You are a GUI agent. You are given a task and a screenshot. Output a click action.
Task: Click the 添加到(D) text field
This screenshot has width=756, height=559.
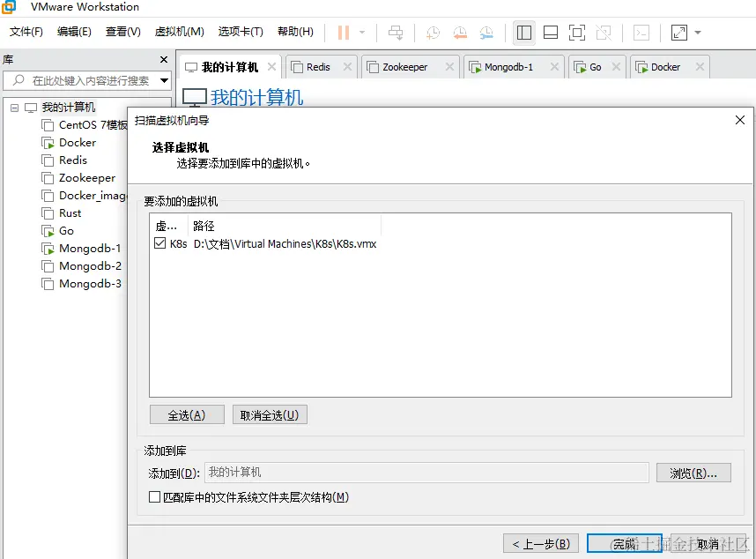(426, 473)
